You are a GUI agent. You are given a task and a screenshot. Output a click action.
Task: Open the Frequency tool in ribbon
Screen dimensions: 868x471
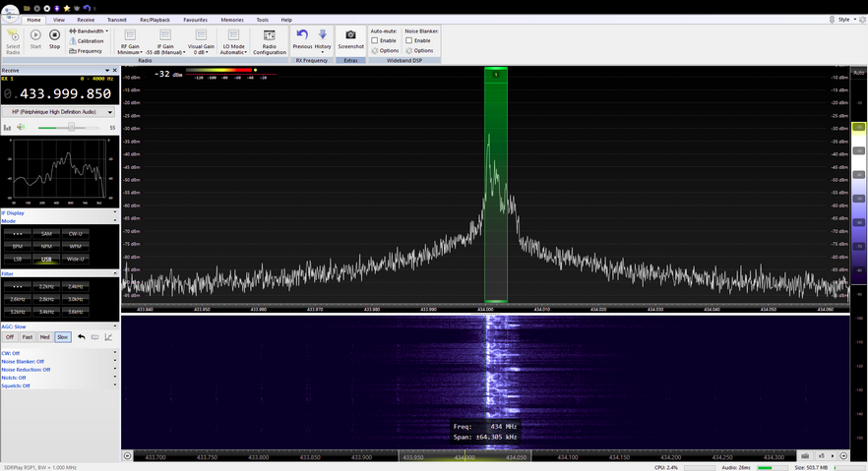pyautogui.click(x=89, y=51)
